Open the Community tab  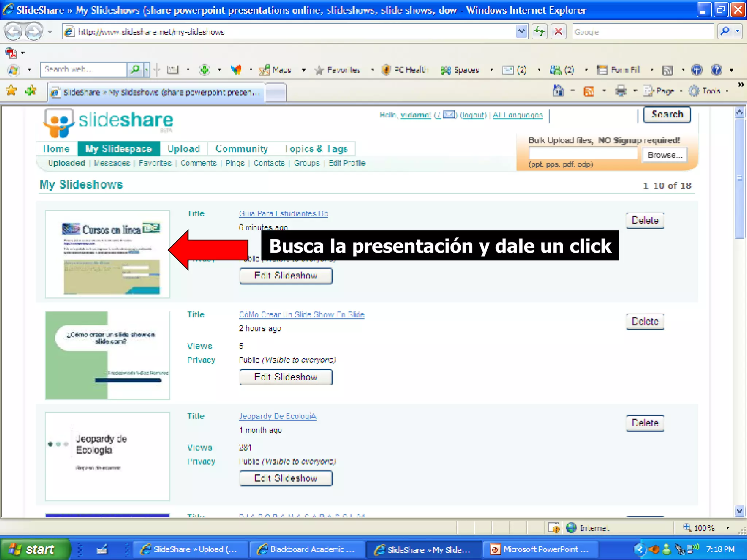pos(241,149)
